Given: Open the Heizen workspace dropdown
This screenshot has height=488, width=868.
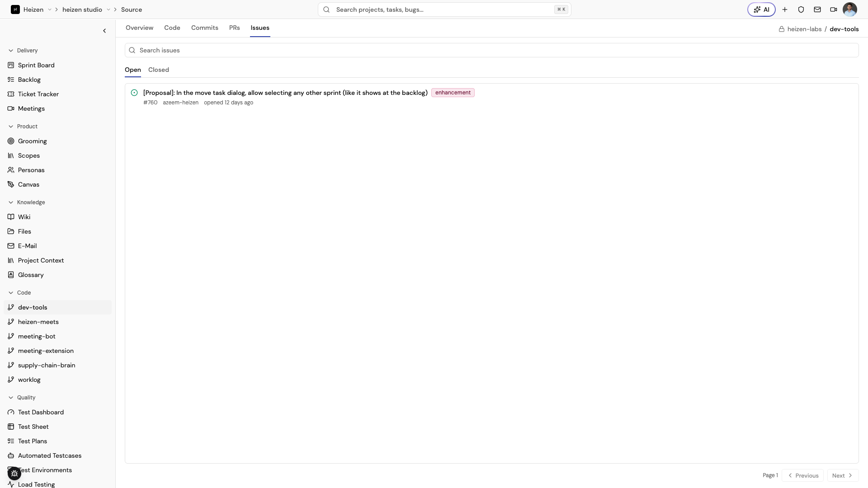Looking at the screenshot, I should tap(50, 9).
